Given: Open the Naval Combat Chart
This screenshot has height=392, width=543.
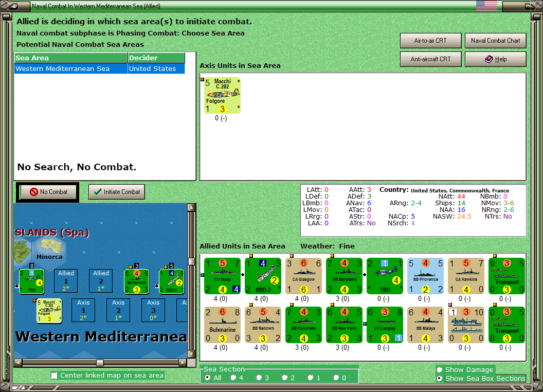Looking at the screenshot, I should tap(495, 41).
